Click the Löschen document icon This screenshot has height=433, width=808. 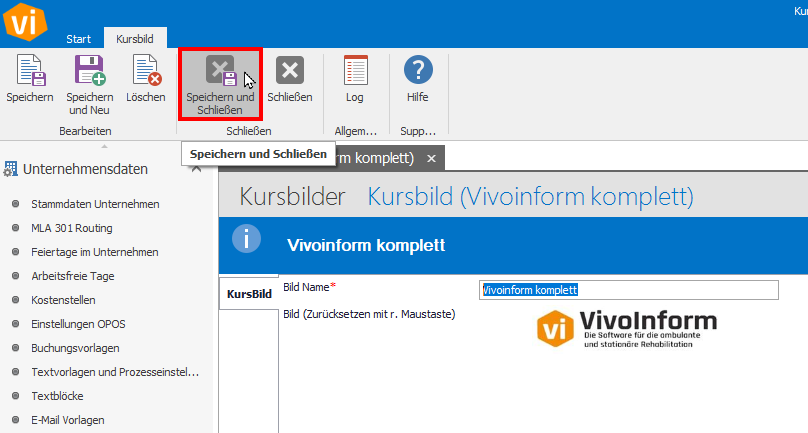[x=146, y=70]
